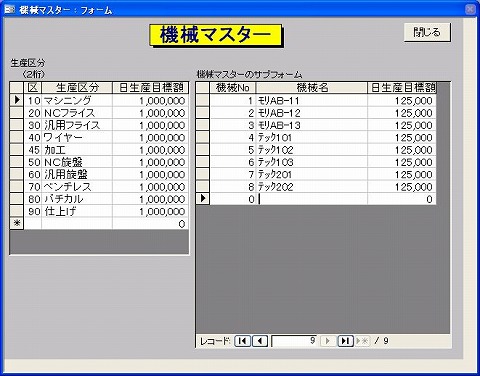Click the record number input box
The height and width of the screenshot is (376, 480).
click(x=294, y=341)
